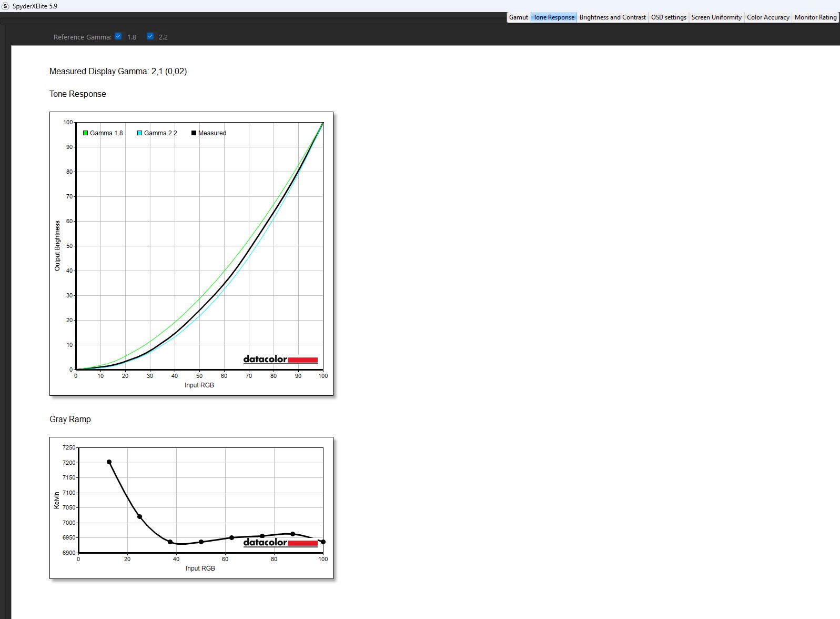Click the Gray Ramp data point at input 100
840x619 pixels.
pos(323,542)
